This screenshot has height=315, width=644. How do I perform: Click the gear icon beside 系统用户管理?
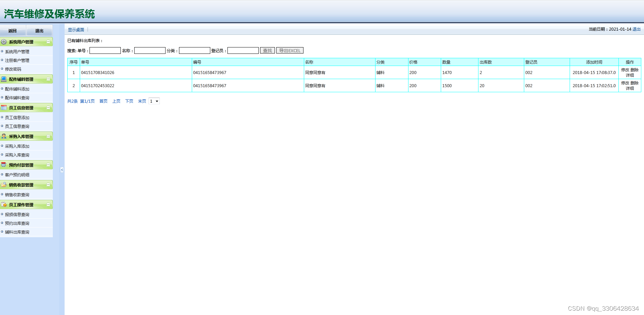[4, 42]
